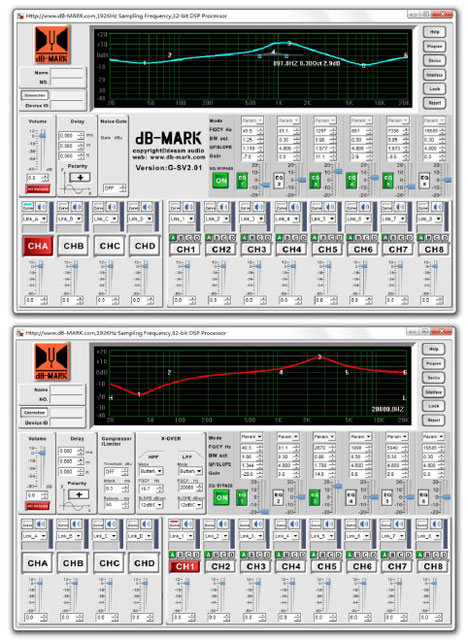The height and width of the screenshot is (642, 468).
Task: Click EQ point 5 on the cyan curve graph
Action: (363, 65)
